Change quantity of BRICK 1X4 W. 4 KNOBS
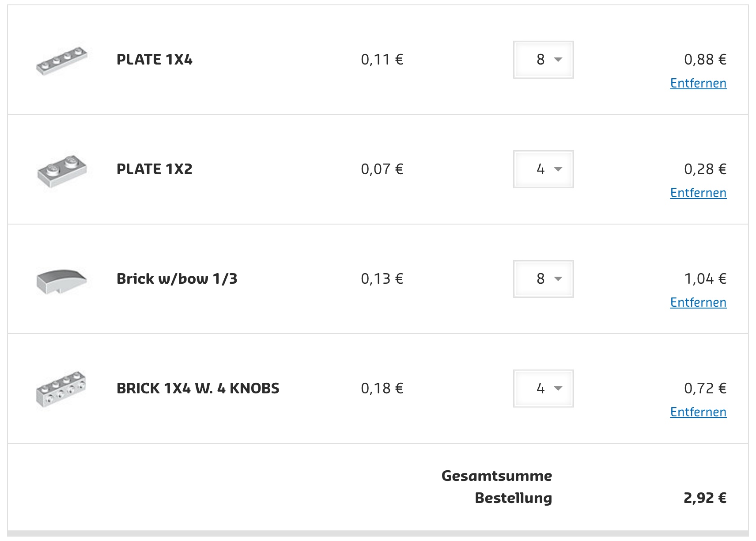756x541 pixels. click(543, 389)
